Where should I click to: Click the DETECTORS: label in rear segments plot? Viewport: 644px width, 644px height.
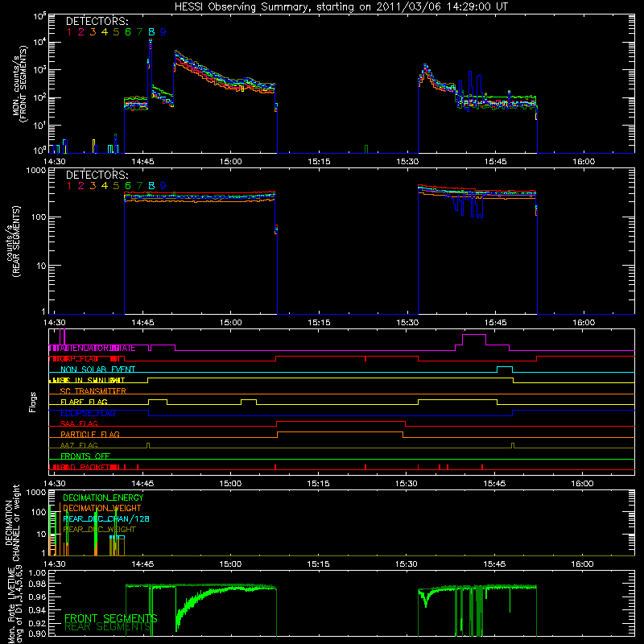click(97, 175)
